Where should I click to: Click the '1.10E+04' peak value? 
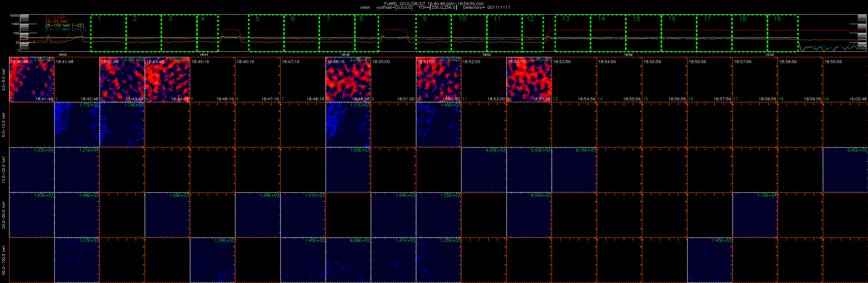point(767,195)
